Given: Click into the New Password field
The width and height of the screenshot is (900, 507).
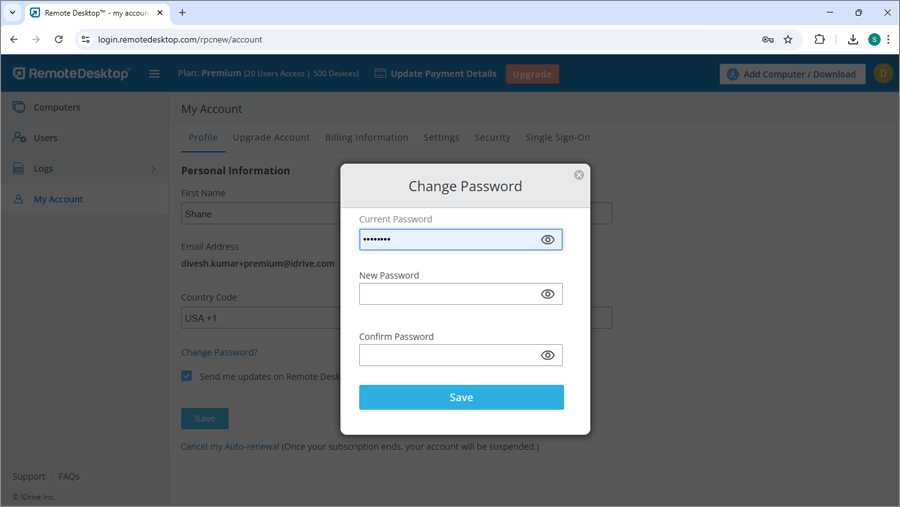Looking at the screenshot, I should [x=448, y=294].
